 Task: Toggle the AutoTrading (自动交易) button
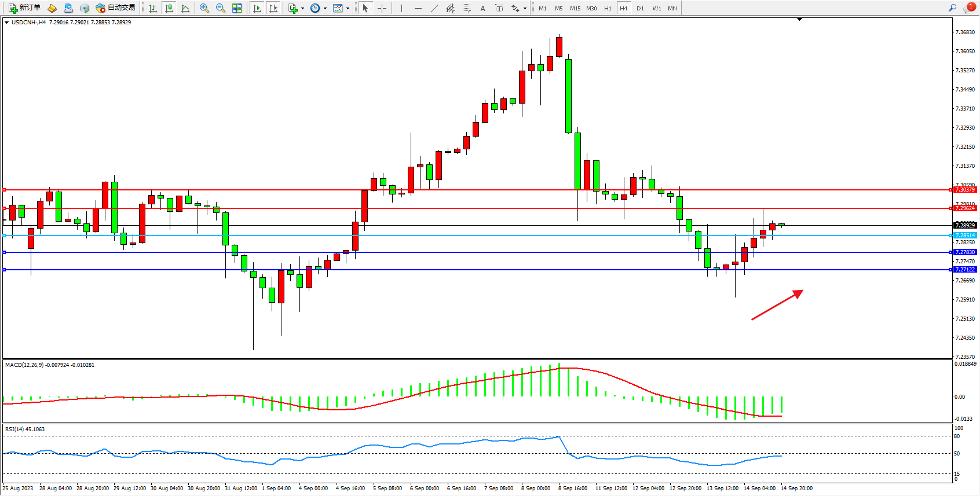(115, 8)
